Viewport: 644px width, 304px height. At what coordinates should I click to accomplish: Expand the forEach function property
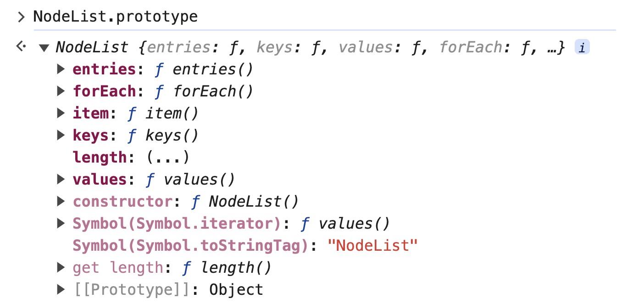(x=61, y=91)
